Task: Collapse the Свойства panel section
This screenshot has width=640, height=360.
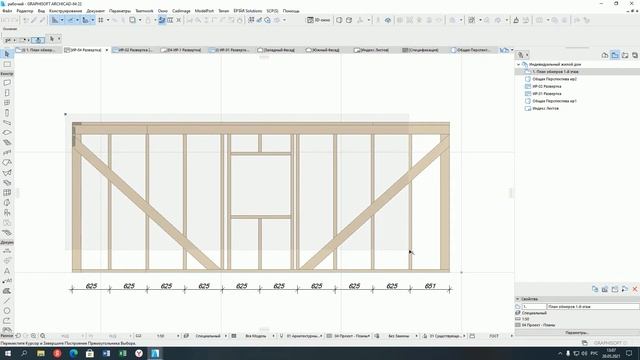Action: click(518, 299)
